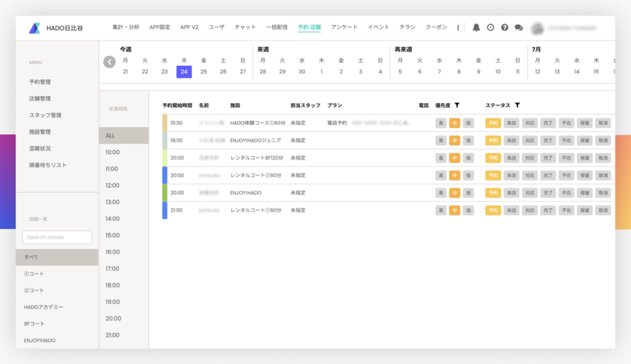Open the clock history icon
This screenshot has width=631, height=364.
pyautogui.click(x=491, y=28)
